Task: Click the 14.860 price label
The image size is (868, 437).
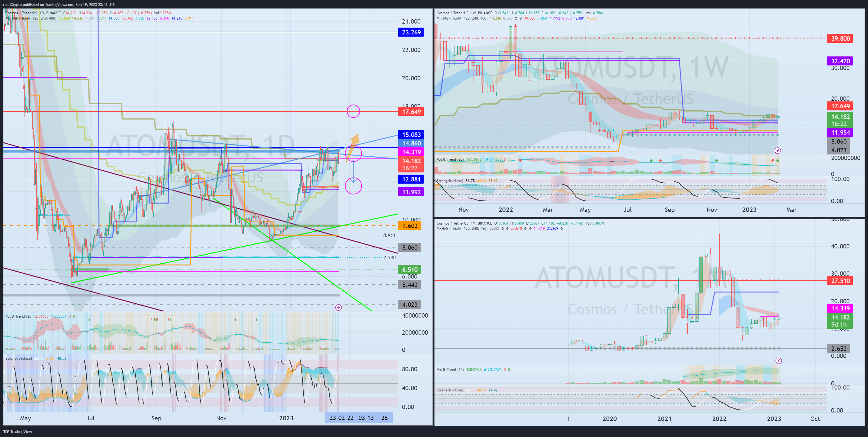Action: pyautogui.click(x=411, y=143)
